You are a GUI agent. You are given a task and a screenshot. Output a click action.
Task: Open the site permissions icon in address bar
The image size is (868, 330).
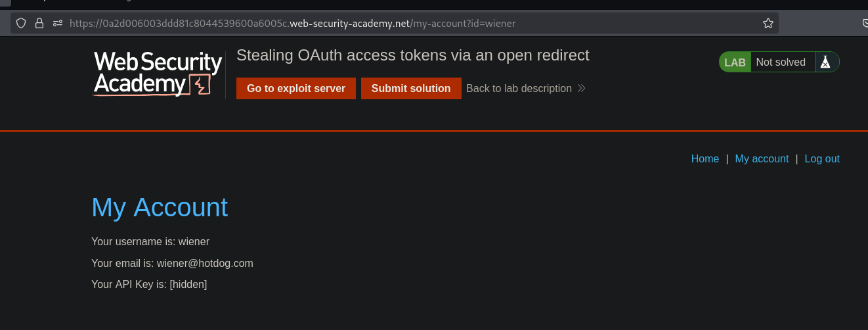click(58, 23)
